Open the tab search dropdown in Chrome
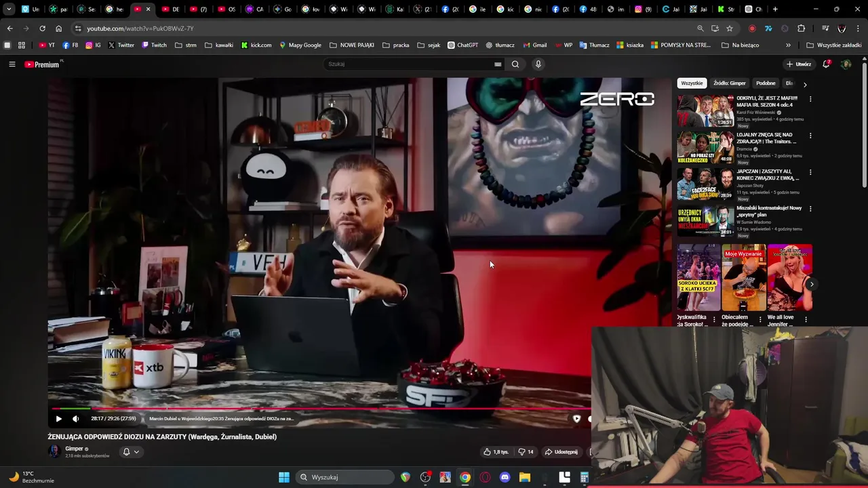This screenshot has height=488, width=868. point(9,9)
